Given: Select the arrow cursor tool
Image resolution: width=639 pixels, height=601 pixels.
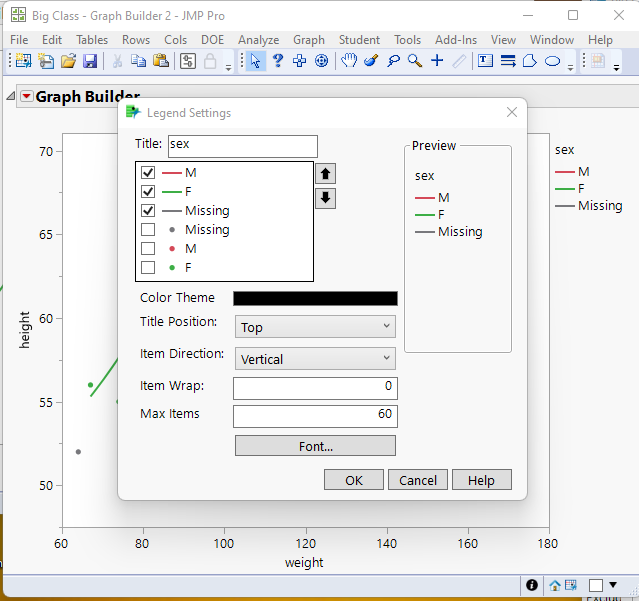Looking at the screenshot, I should click(255, 61).
